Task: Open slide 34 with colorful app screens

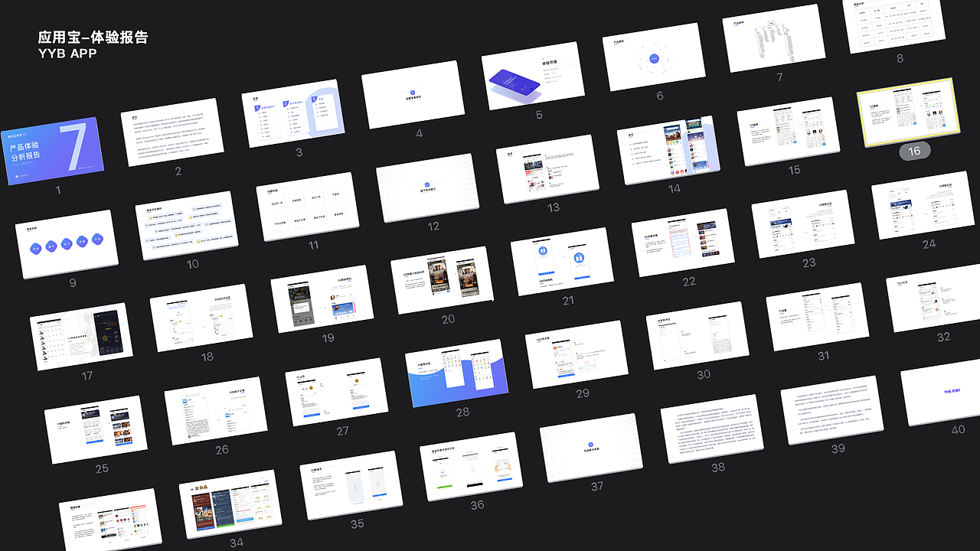Action: tap(231, 504)
